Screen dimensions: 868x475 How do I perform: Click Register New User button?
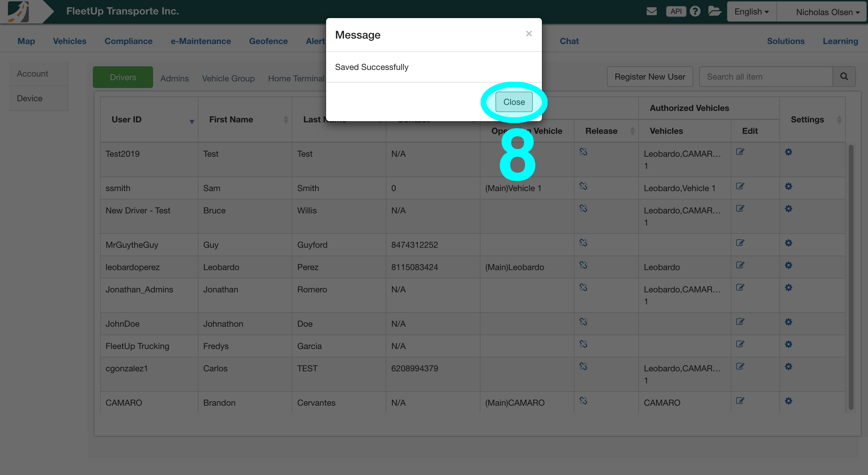coord(650,77)
